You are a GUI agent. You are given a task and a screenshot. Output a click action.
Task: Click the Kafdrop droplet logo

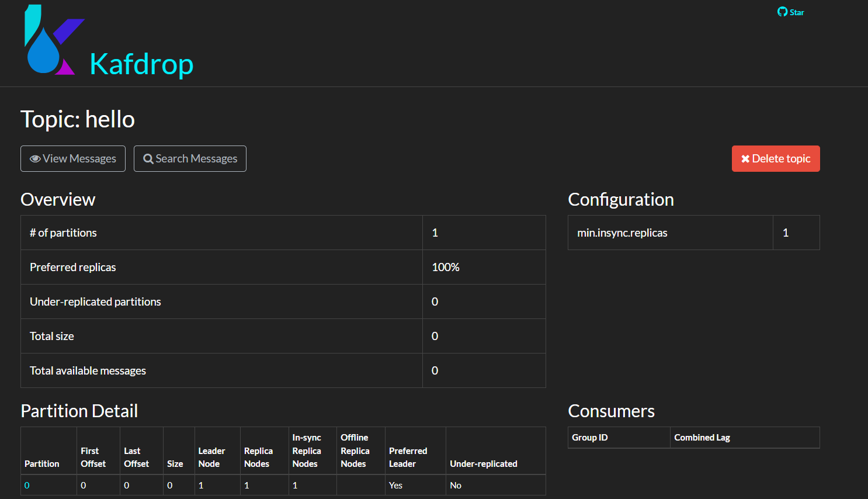click(x=49, y=41)
